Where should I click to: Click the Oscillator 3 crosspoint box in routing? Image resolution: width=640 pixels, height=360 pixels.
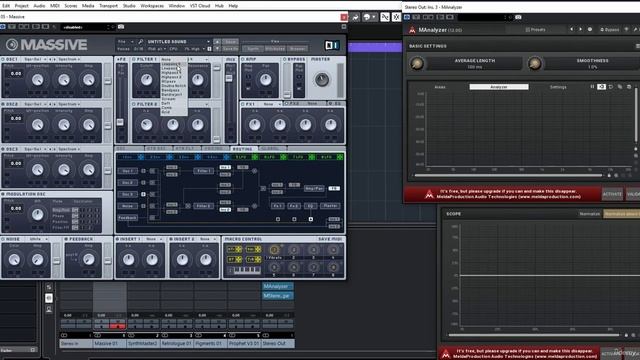coord(143,194)
